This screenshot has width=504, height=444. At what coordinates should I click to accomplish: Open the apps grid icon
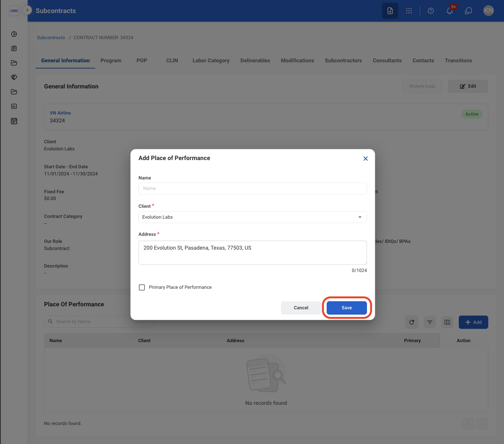[409, 11]
